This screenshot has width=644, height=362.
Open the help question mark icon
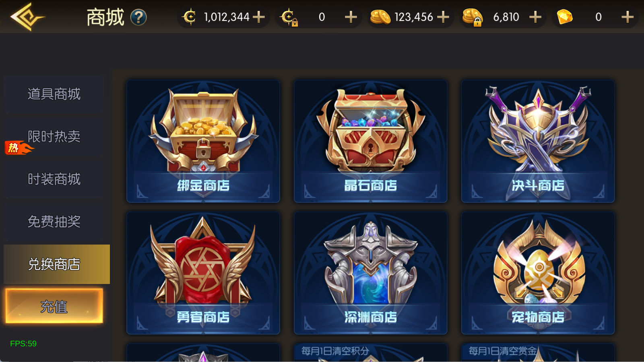138,17
